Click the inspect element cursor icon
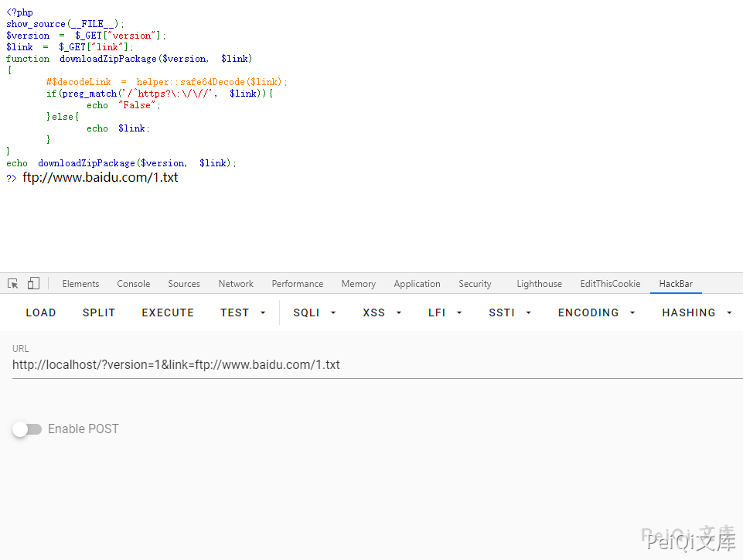The width and height of the screenshot is (743, 560). pos(13,284)
